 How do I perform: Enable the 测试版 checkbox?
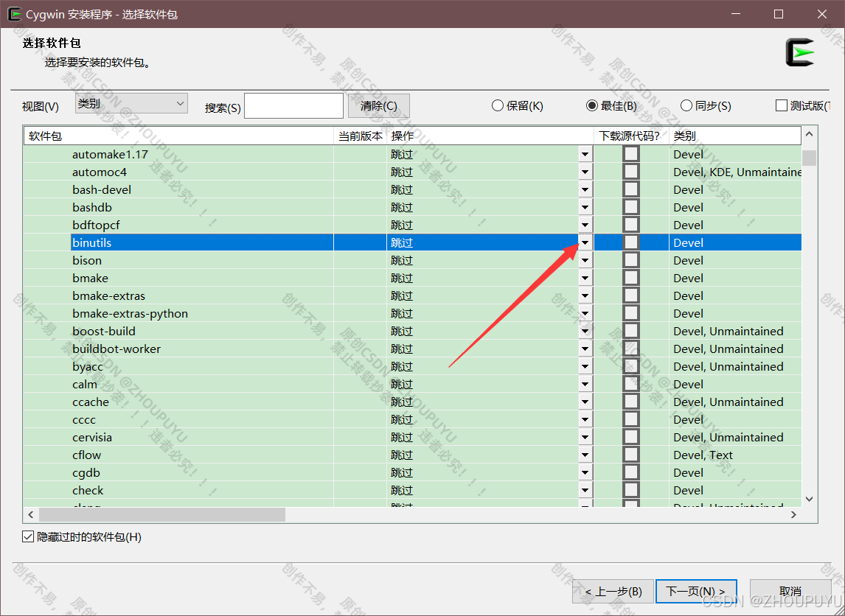point(782,105)
